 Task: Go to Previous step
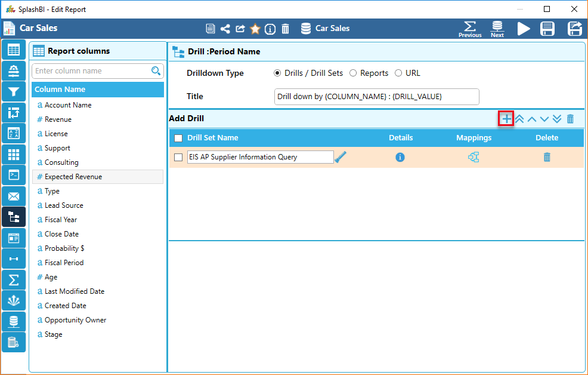point(470,29)
